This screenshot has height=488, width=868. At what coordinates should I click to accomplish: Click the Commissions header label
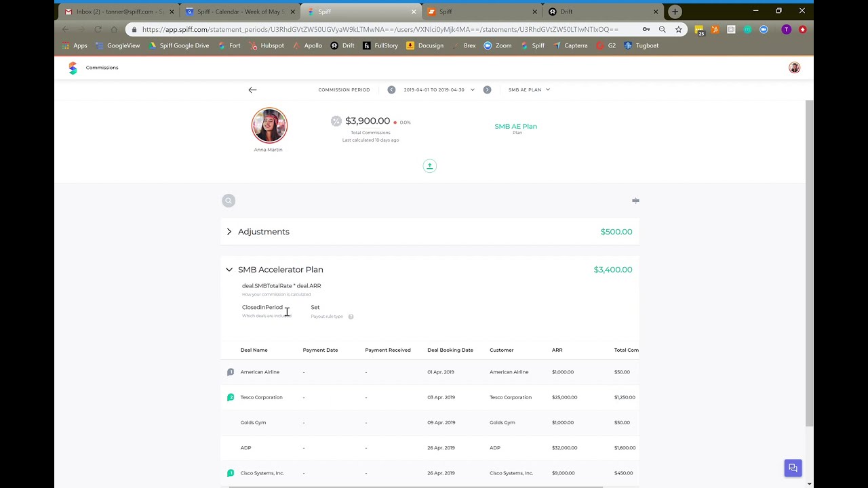tap(102, 68)
